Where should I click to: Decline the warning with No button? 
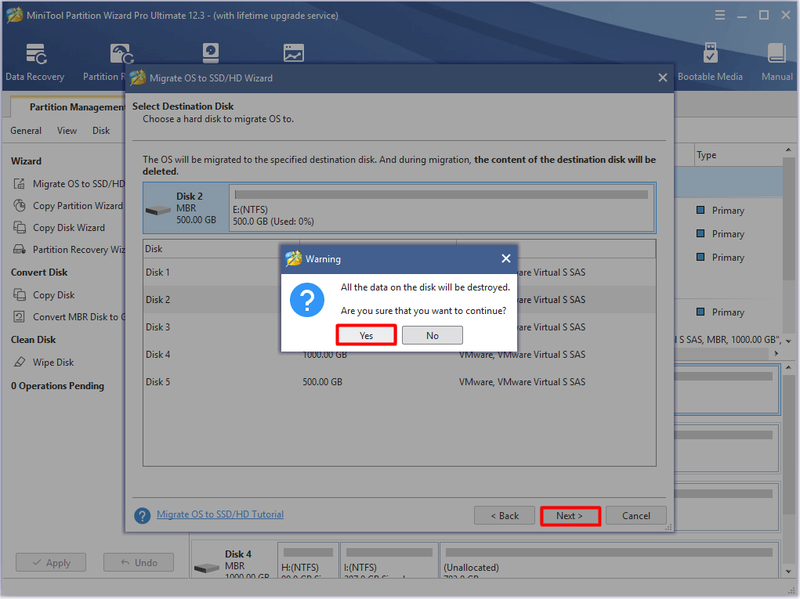click(x=432, y=335)
